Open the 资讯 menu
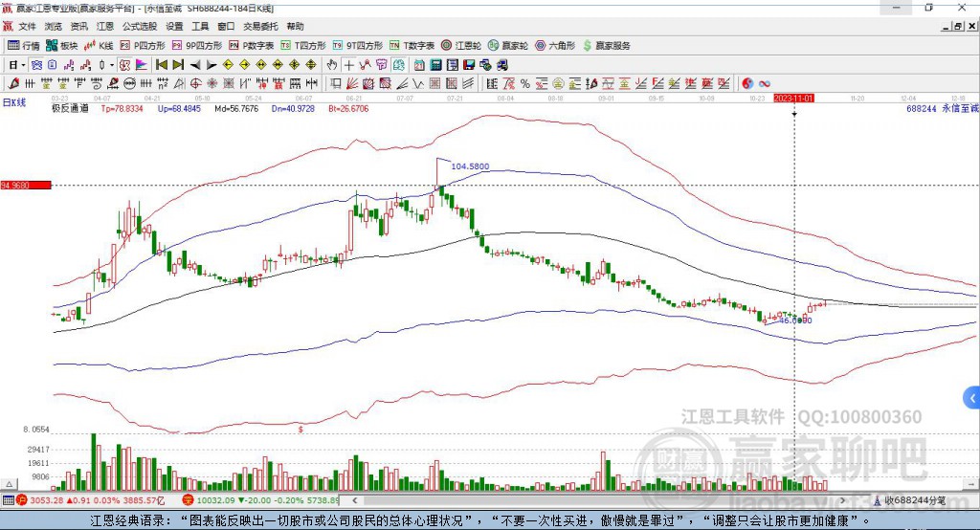Screen dimensions: 980x530 point(78,26)
